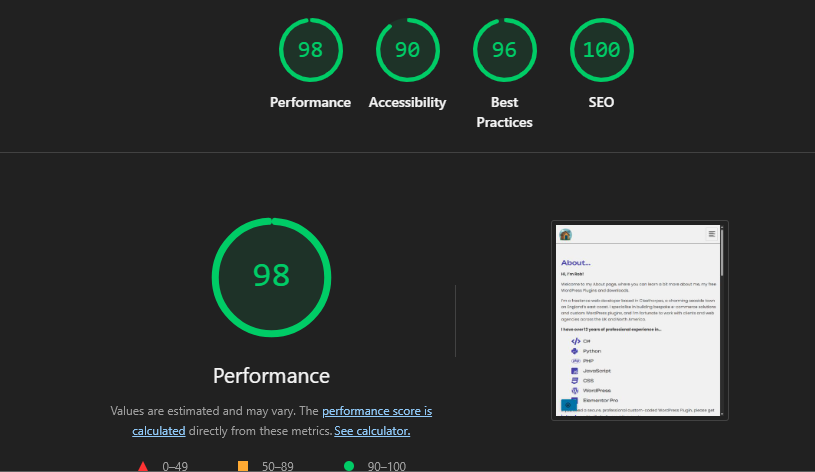Click the hamburger menu in page thumbnail

click(712, 234)
